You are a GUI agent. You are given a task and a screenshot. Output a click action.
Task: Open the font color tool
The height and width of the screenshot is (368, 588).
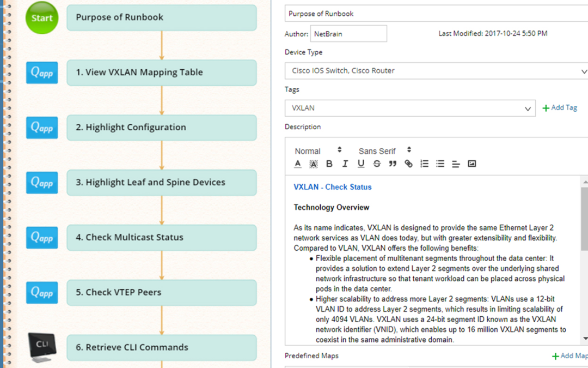point(298,164)
